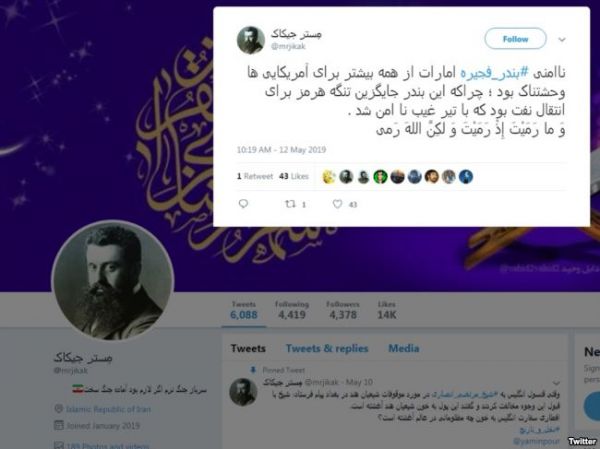Select the Tweets tab
This screenshot has height=449, width=600.
(248, 348)
